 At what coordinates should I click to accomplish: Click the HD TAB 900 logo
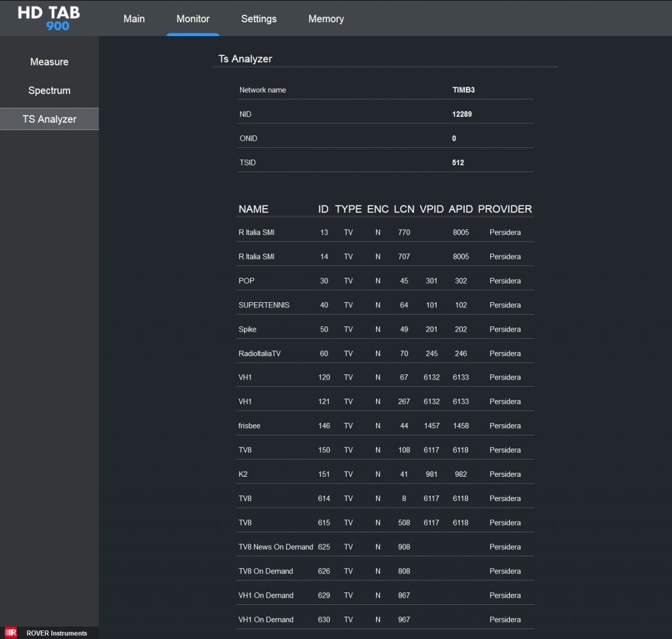pyautogui.click(x=49, y=18)
